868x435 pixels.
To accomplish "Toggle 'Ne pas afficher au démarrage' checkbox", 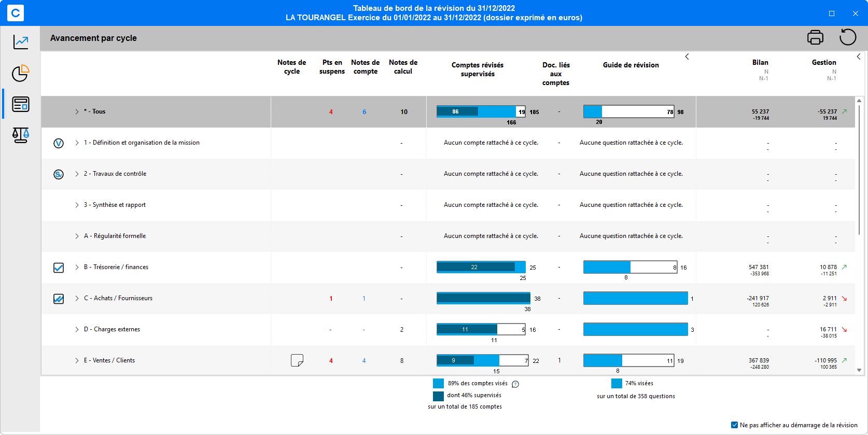I will tap(734, 425).
